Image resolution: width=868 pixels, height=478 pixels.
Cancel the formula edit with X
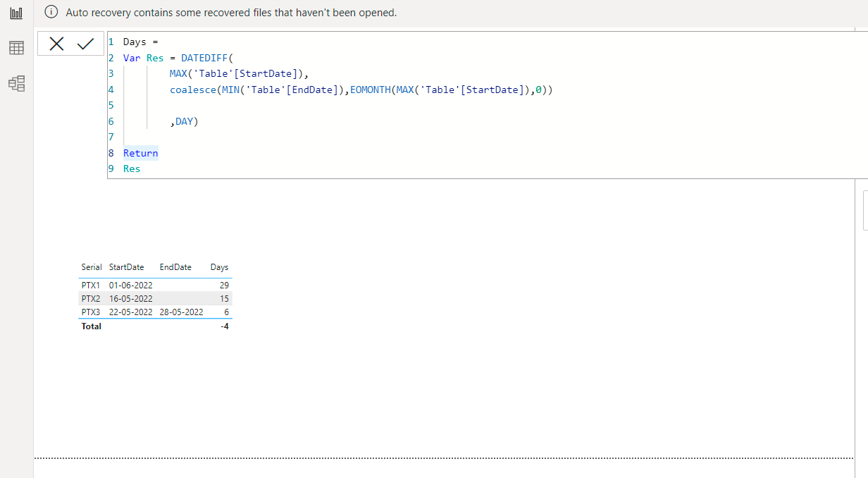[x=57, y=44]
